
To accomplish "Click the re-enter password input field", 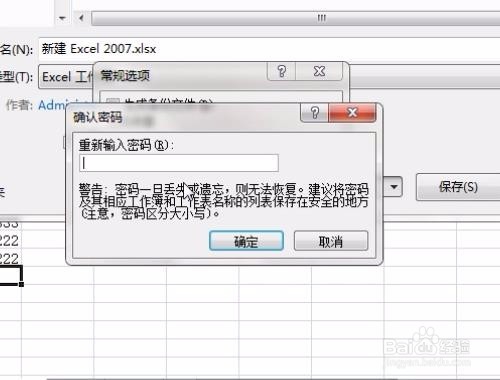I will (179, 163).
